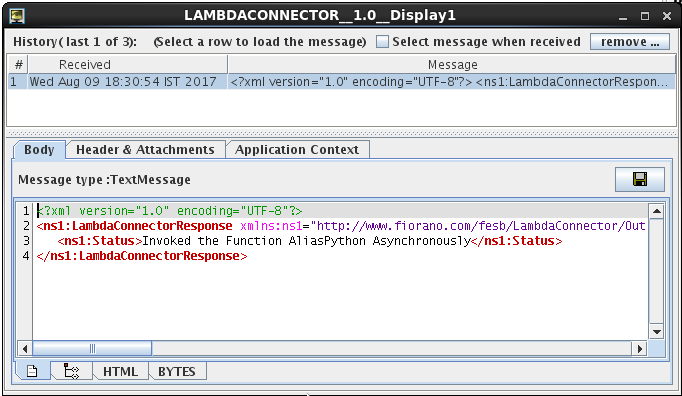
Task: Click the 'Message type :TextMessage' label
Action: click(x=104, y=180)
